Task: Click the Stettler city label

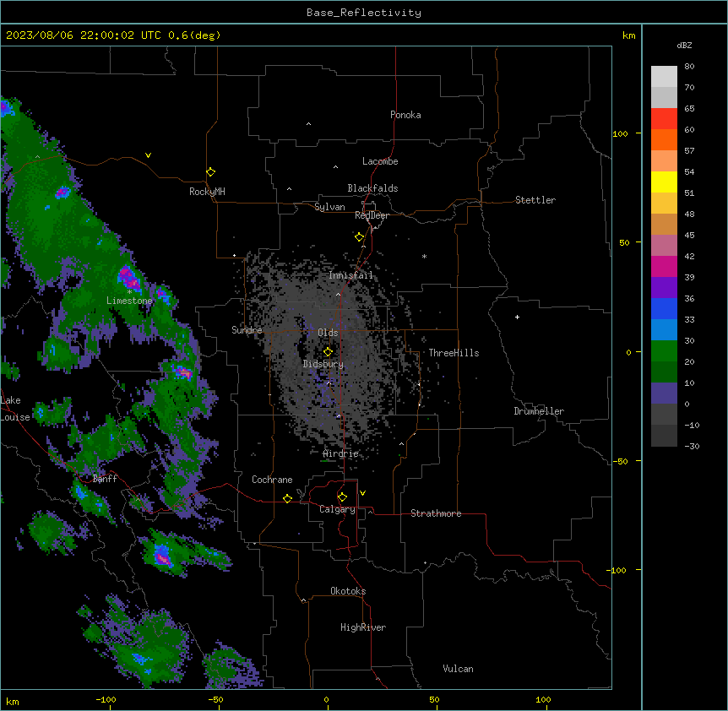Action: 535,200
